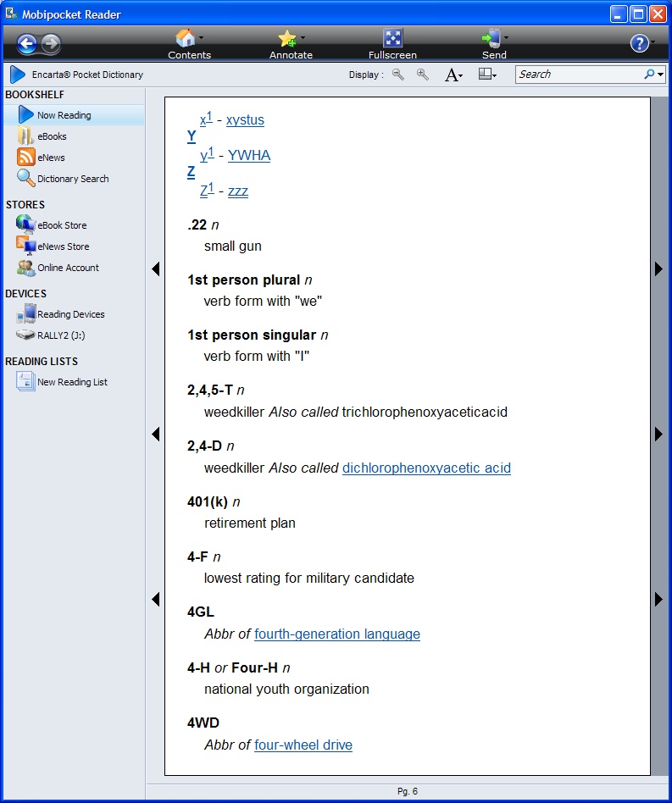Open the search options magnifier dropdown
Screen dimensions: 672x803
654,75
